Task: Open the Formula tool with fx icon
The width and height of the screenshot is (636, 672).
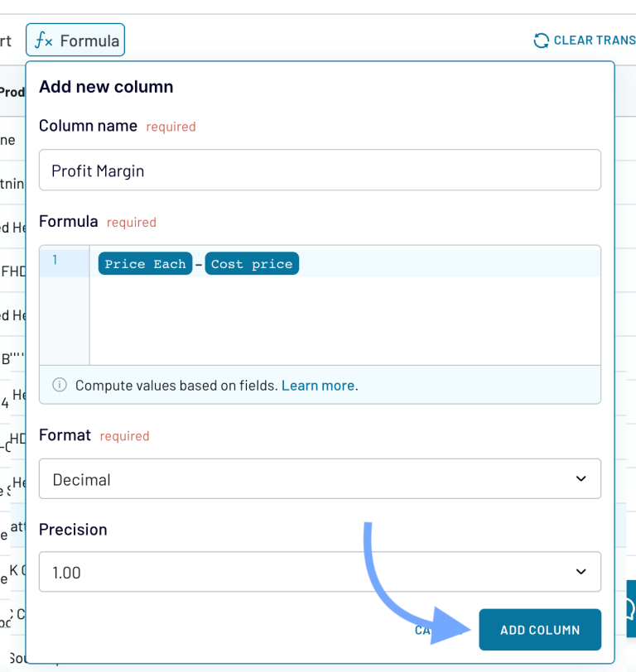Action: click(75, 39)
